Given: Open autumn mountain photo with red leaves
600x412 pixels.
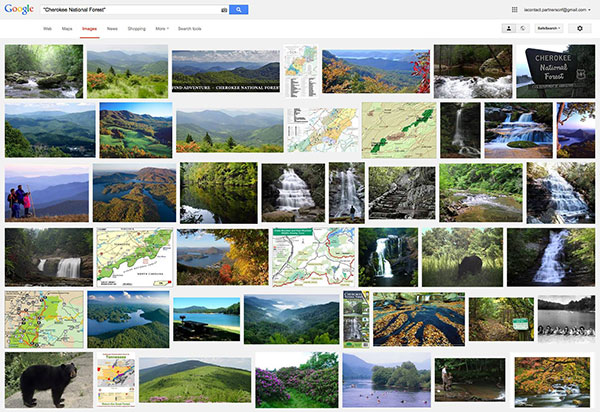Looking at the screenshot, I should pos(376,72).
